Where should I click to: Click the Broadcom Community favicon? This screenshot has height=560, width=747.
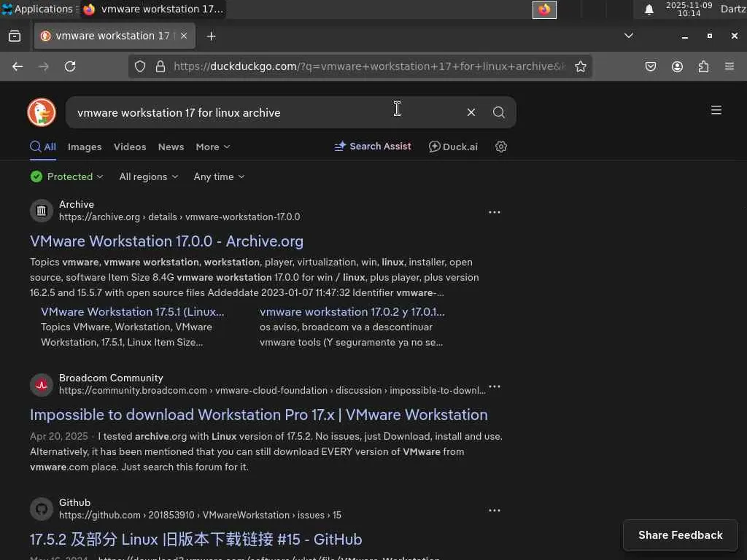coord(42,385)
